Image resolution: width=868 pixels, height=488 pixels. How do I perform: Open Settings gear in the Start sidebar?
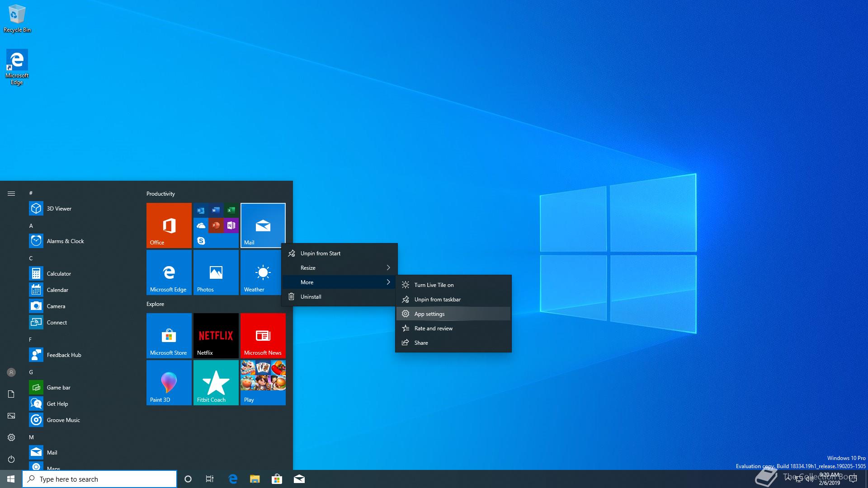pos(11,437)
